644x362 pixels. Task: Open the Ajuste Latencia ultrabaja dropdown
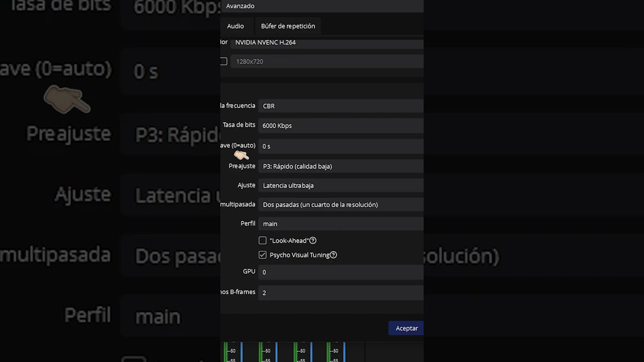pyautogui.click(x=341, y=186)
